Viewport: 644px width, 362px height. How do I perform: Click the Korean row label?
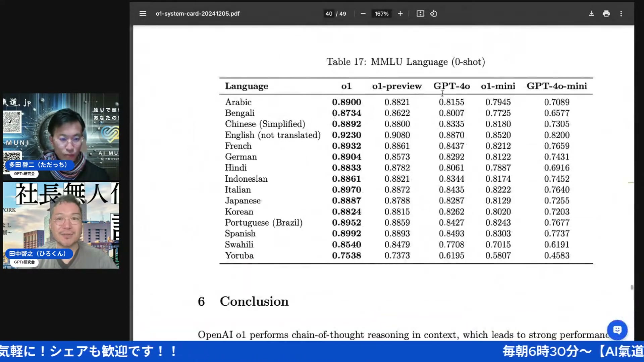click(239, 212)
